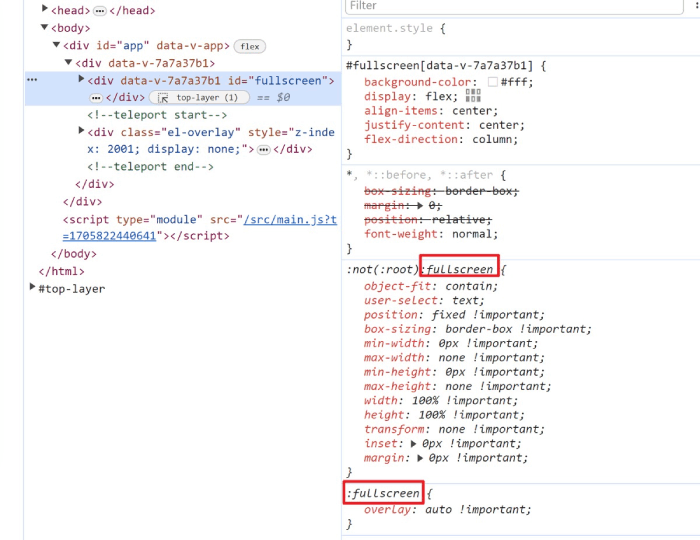Viewport: 700px width, 540px height.
Task: Click the struck-through box-sizing: border-box declaration
Action: point(442,191)
